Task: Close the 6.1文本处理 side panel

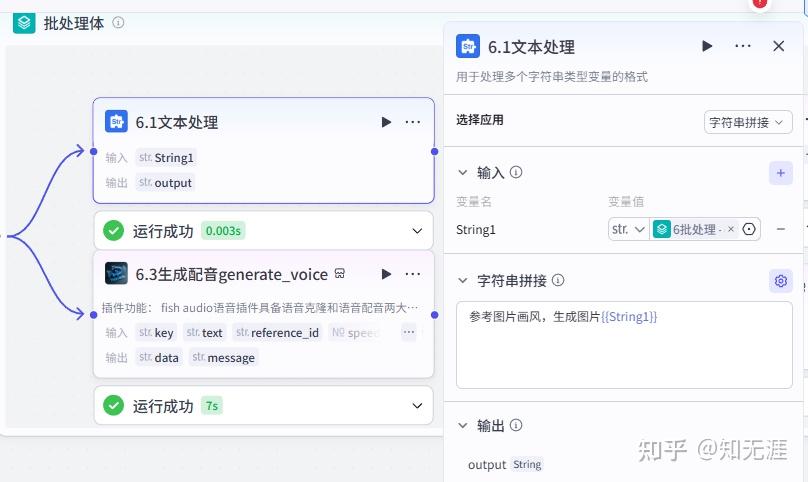Action: [x=779, y=46]
